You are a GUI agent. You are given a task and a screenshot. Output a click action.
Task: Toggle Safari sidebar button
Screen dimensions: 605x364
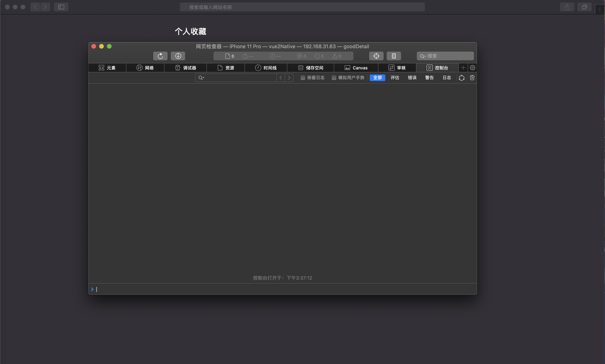pyautogui.click(x=61, y=7)
